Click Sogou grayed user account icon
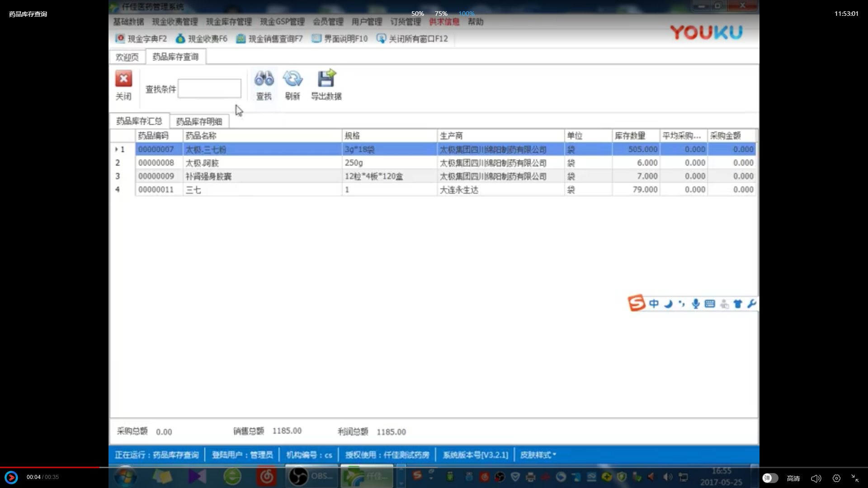Screen dimensions: 868x488 pyautogui.click(x=724, y=304)
